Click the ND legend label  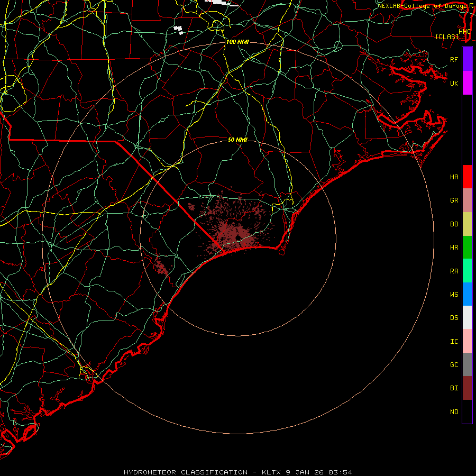point(454,412)
